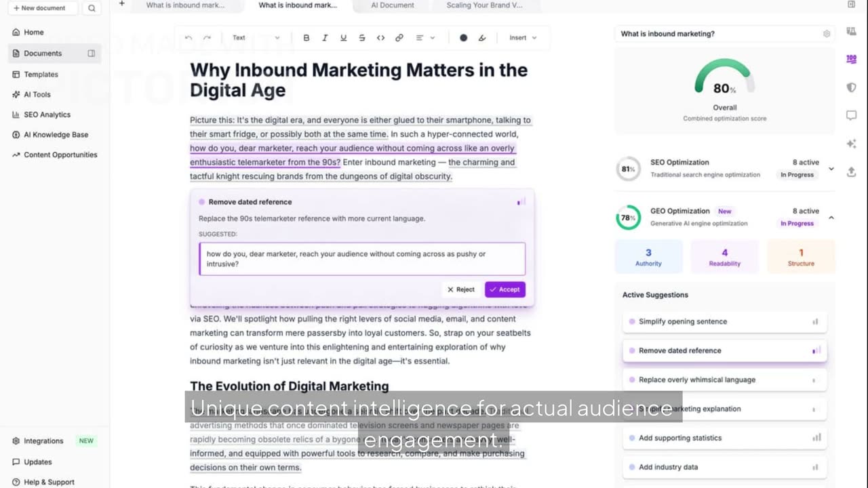868x488 pixels.
Task: Open AI Knowledge Base in the sidebar
Action: [x=54, y=134]
